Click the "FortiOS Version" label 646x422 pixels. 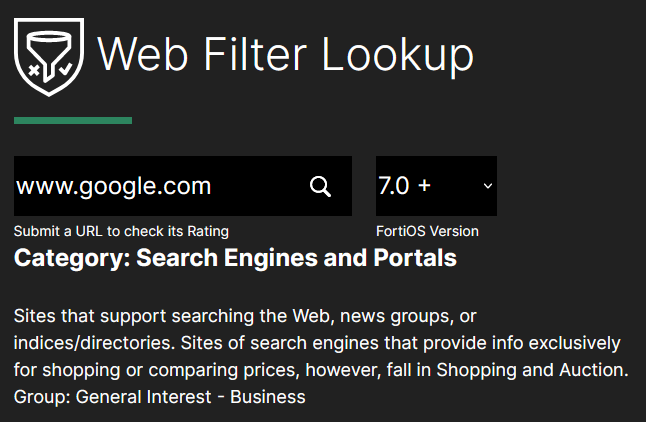point(427,231)
